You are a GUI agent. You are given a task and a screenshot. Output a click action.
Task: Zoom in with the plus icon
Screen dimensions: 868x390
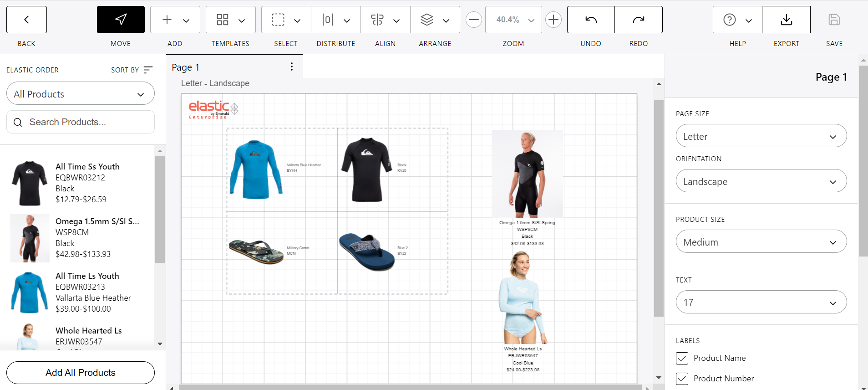pyautogui.click(x=553, y=20)
